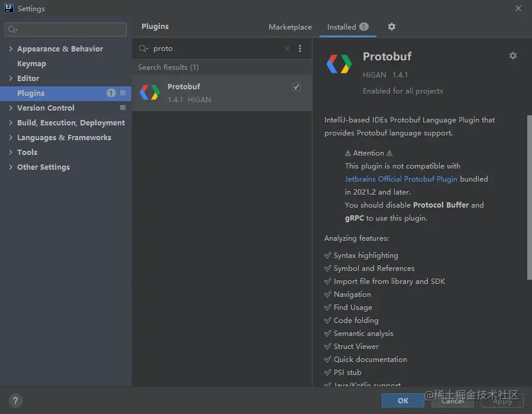Uncheck the Protobuf plugin enabled checkbox

[296, 87]
